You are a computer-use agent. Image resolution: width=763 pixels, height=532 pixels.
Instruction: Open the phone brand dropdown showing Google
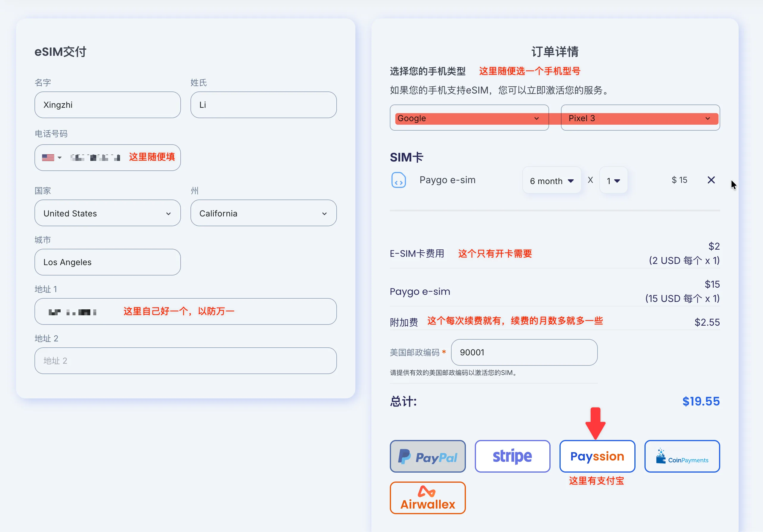(x=469, y=118)
